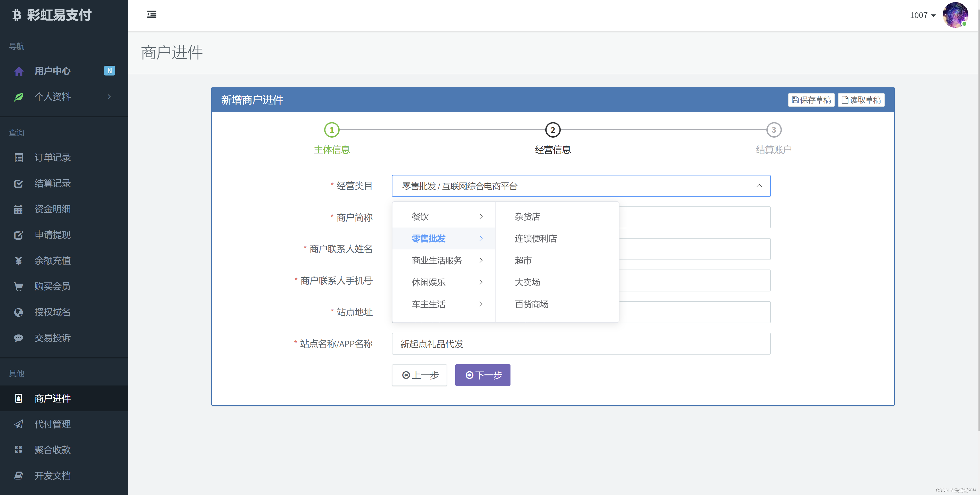980x495 pixels.
Task: Click the 余额充值 yen icon
Action: (x=19, y=261)
